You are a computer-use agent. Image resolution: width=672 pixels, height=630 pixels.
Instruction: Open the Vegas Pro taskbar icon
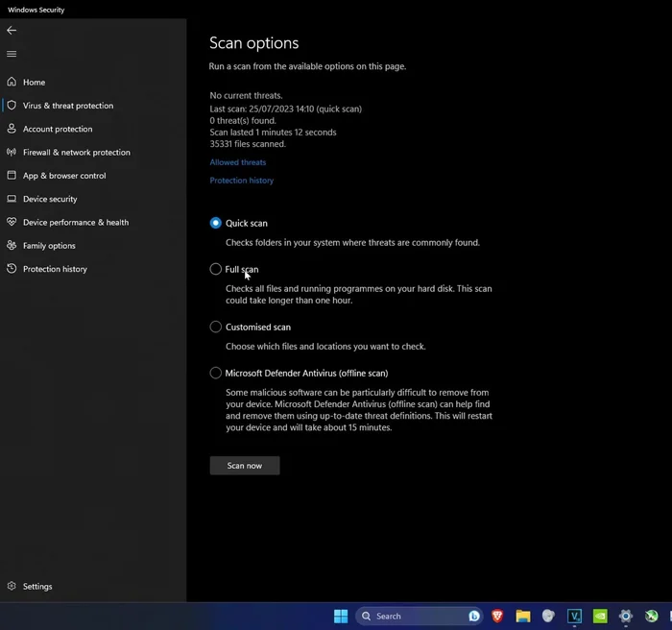(x=574, y=617)
